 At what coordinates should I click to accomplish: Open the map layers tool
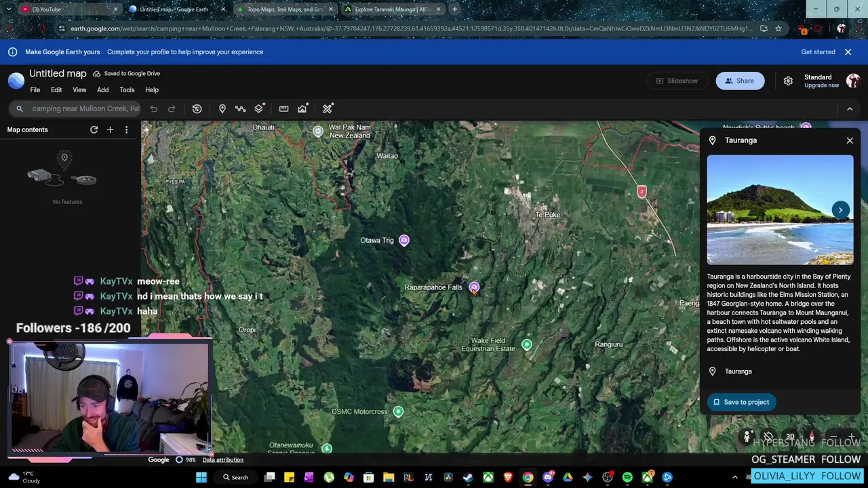coord(259,108)
